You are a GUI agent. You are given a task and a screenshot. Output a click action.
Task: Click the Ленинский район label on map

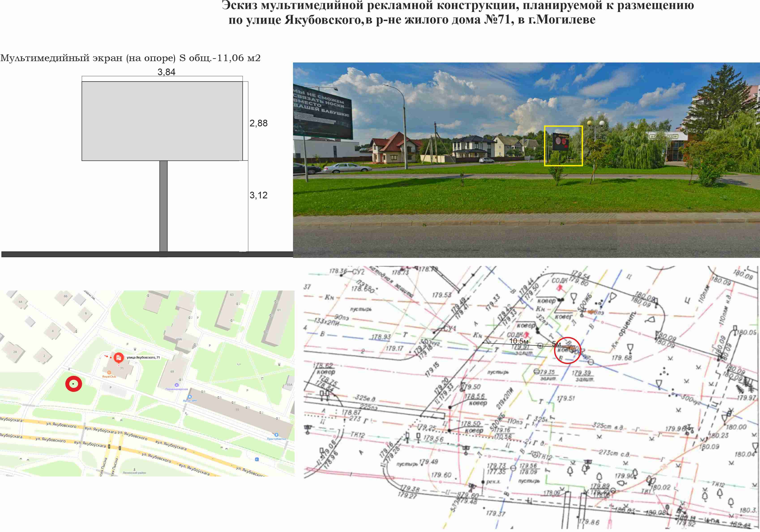coord(134,473)
